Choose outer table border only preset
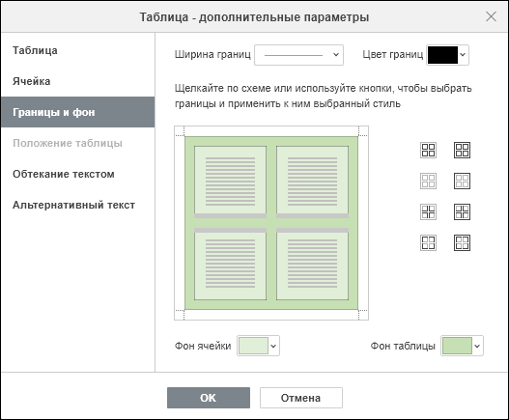The height and width of the screenshot is (420, 509). click(462, 181)
